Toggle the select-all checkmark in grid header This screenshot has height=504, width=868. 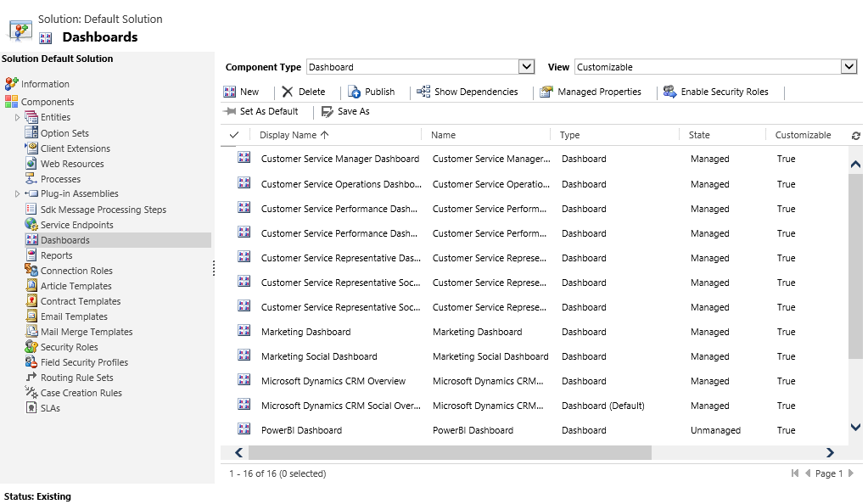(x=234, y=135)
